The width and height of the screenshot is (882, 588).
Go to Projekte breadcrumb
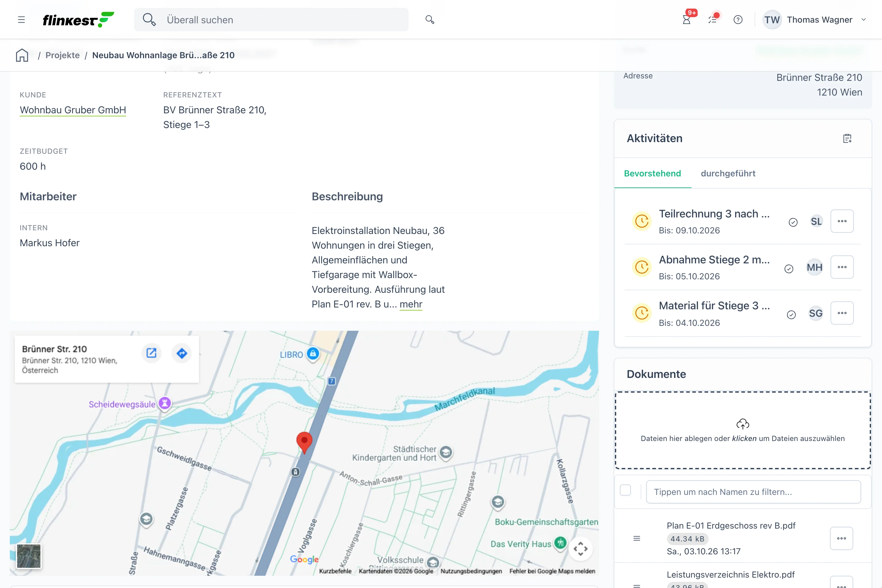(x=62, y=55)
